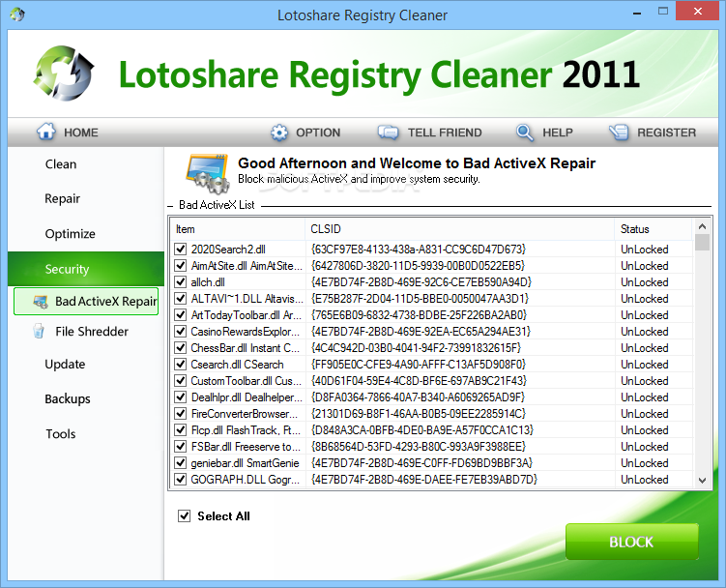This screenshot has width=726, height=588.
Task: Close the Lotoshare Registry Cleaner window
Action: [697, 11]
